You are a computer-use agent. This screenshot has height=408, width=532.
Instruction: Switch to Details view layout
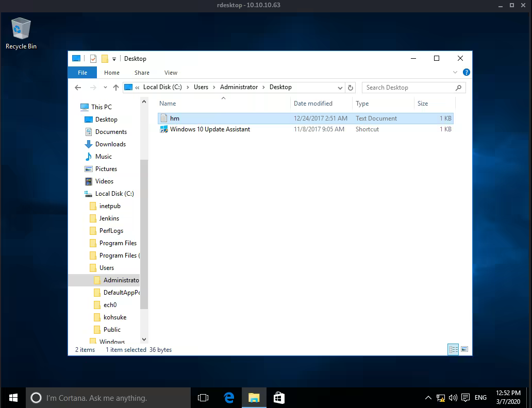[x=454, y=350]
